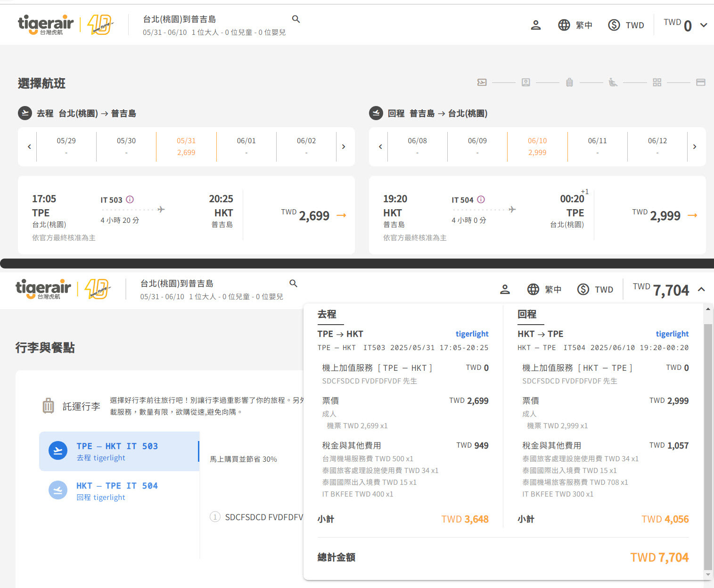The image size is (714, 588).
Task: Select the 05/29 outbound date tab
Action: coord(66,147)
